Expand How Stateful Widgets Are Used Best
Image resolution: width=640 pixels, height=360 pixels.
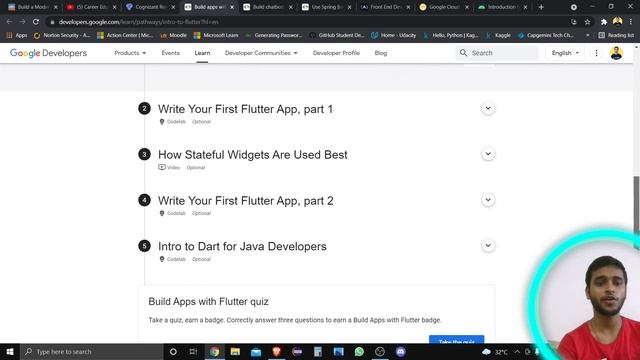click(x=488, y=154)
